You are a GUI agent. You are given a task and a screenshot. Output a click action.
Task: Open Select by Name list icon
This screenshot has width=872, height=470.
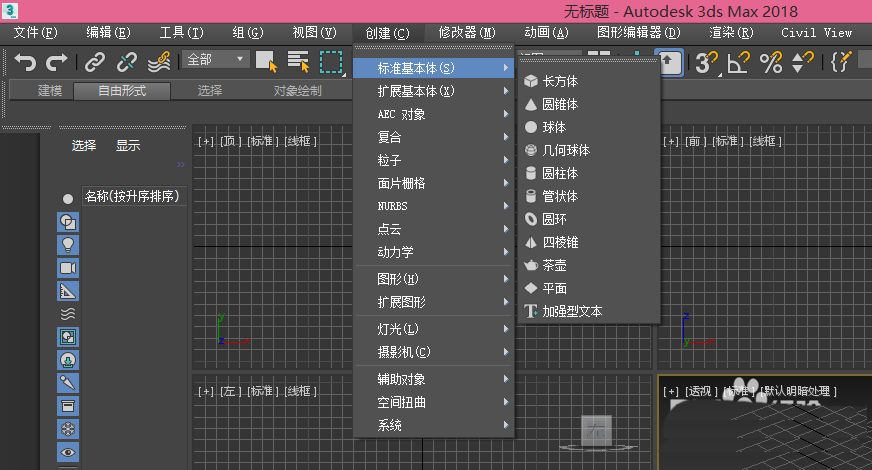(298, 61)
